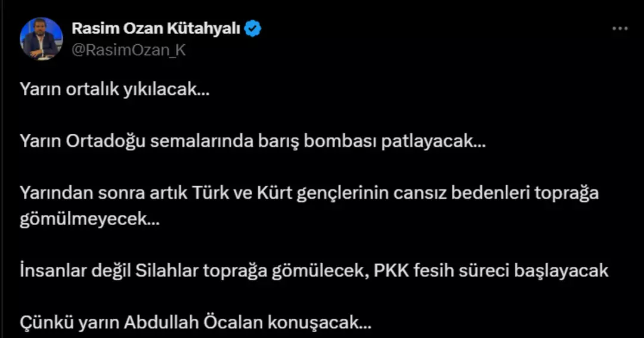The image size is (644, 338).
Task: Click the name "Abdullah Öcalan" in the tweet
Action: [193, 322]
